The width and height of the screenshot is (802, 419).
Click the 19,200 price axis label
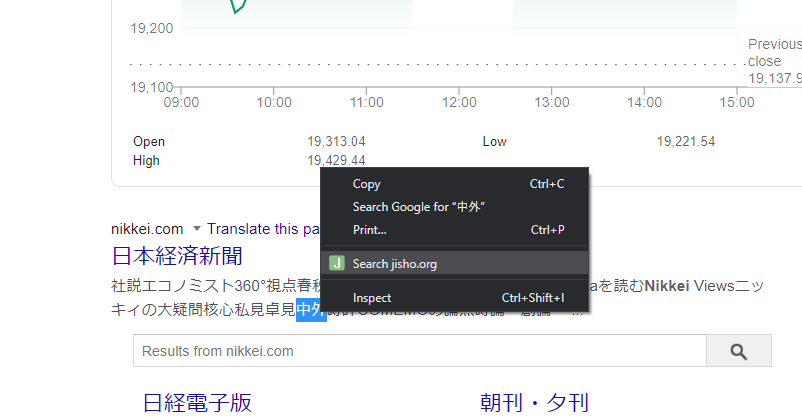(x=152, y=29)
